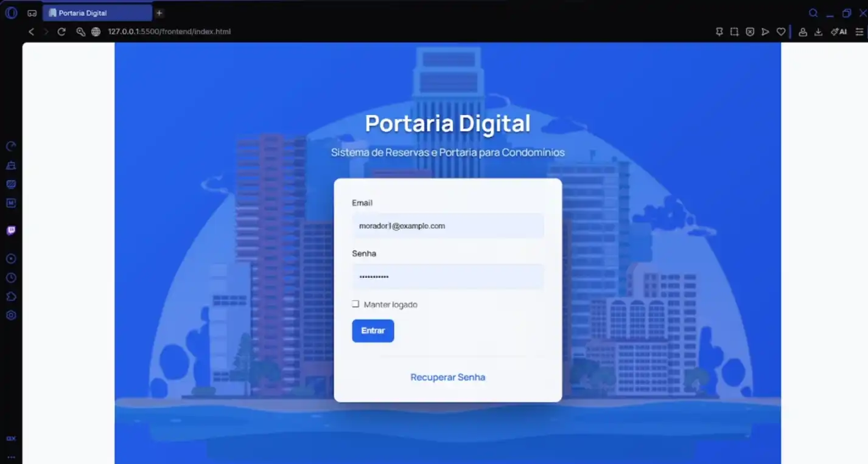
Task: Reload the current page
Action: [61, 32]
